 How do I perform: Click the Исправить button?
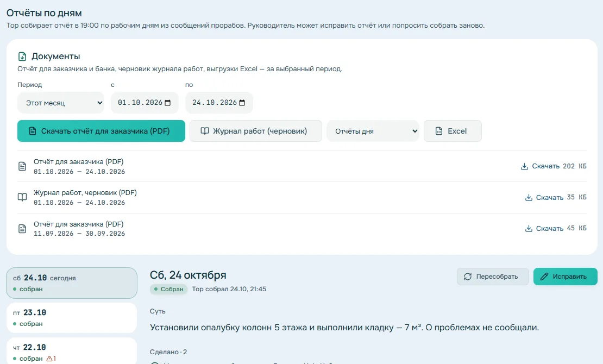(566, 277)
